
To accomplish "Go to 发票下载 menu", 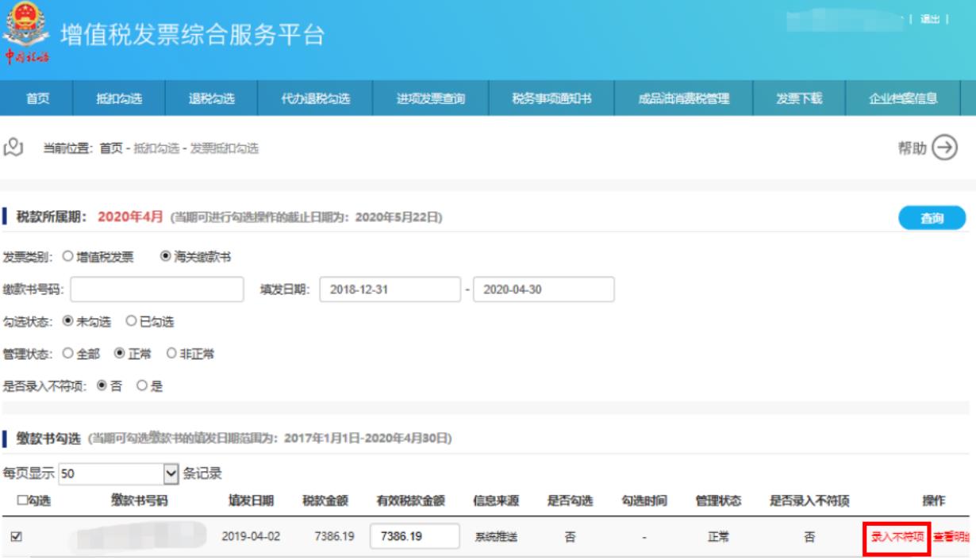I will [799, 98].
